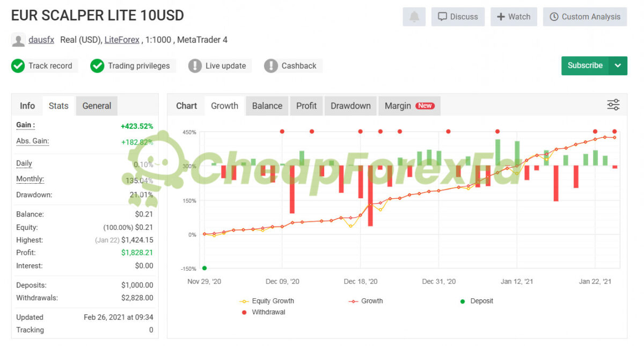Image resolution: width=644 pixels, height=346 pixels.
Task: Click the Cashback badge label
Action: point(299,66)
